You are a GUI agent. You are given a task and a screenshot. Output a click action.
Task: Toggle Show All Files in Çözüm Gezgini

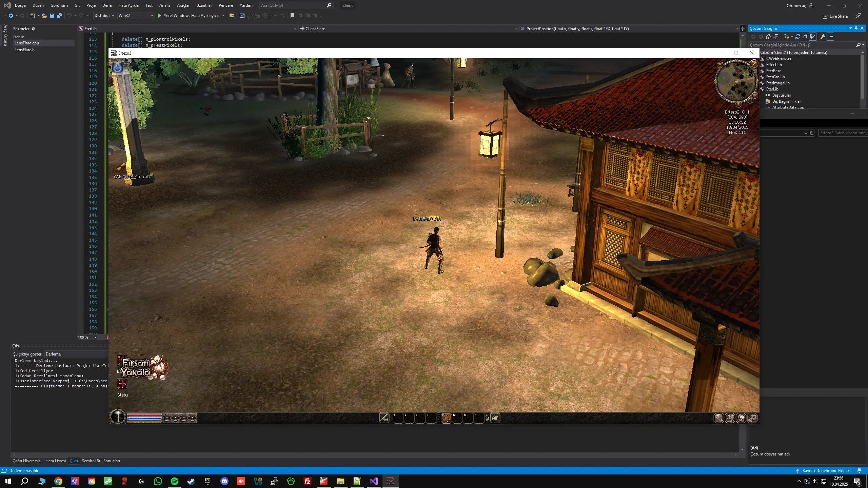point(813,37)
